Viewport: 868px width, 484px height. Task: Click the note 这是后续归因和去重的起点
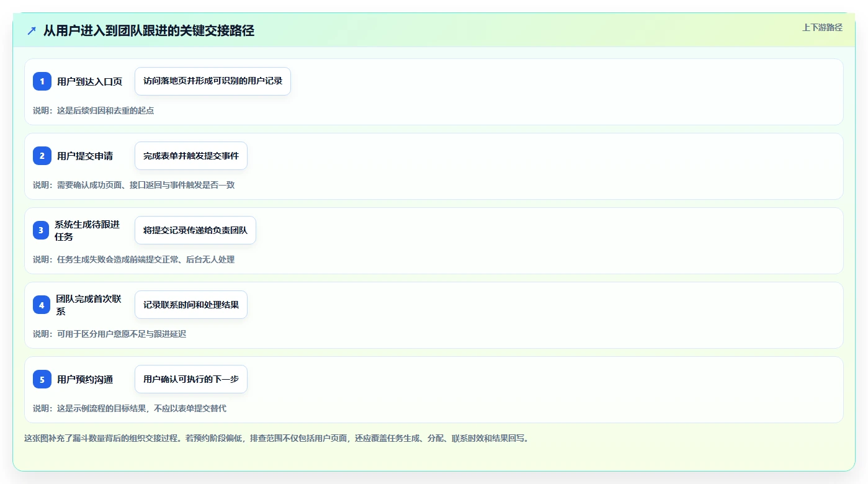[x=93, y=110]
